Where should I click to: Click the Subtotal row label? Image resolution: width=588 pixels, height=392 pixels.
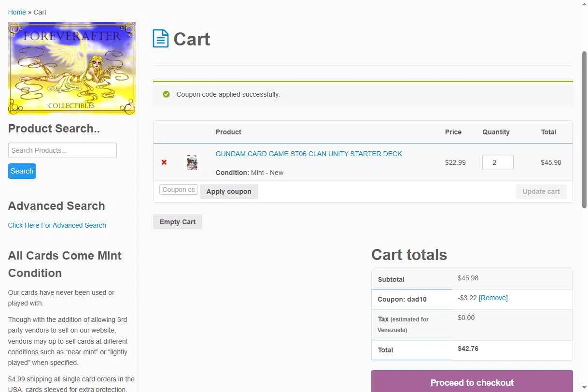click(391, 279)
